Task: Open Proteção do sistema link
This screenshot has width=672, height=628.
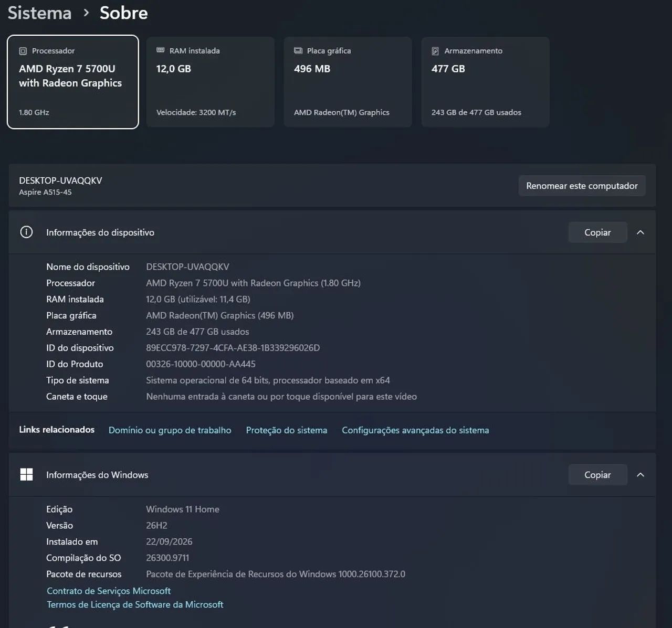Action: [287, 430]
